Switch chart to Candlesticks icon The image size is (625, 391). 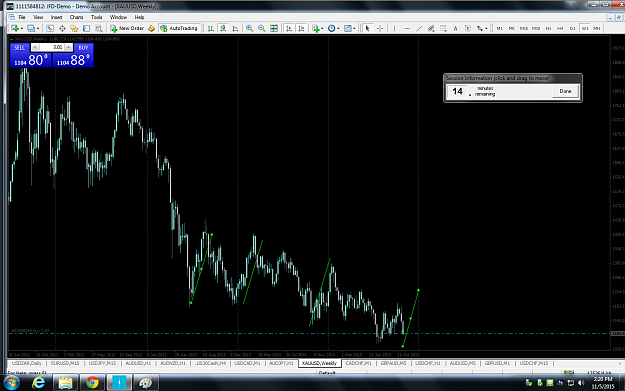pyautogui.click(x=223, y=28)
